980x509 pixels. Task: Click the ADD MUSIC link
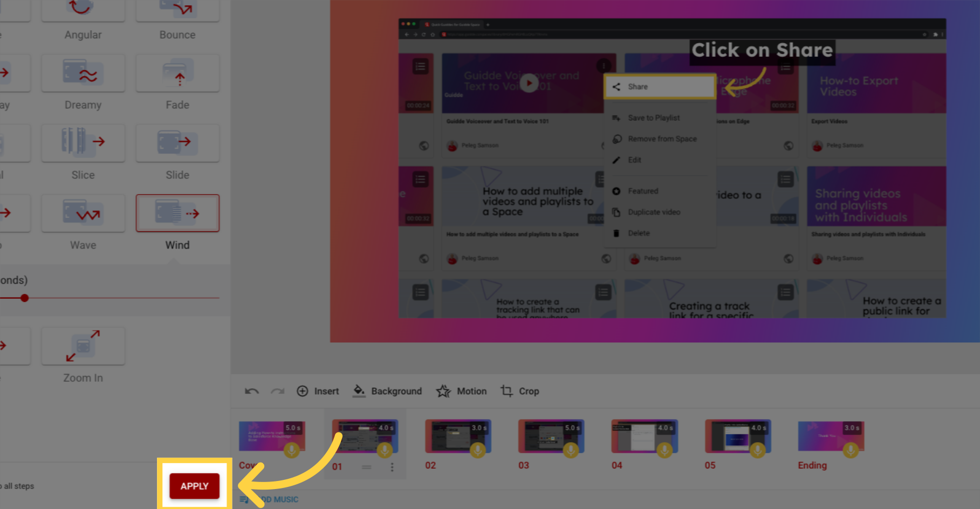pos(269,500)
